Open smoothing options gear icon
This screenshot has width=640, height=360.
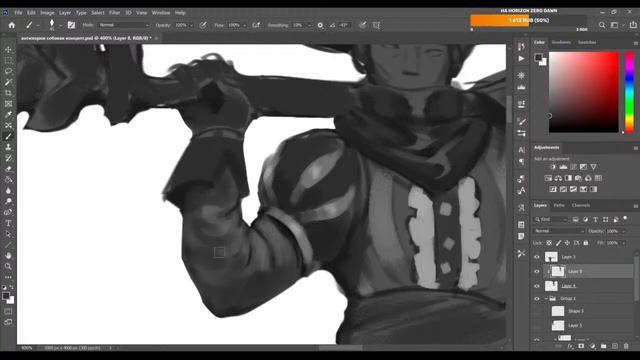(x=320, y=25)
